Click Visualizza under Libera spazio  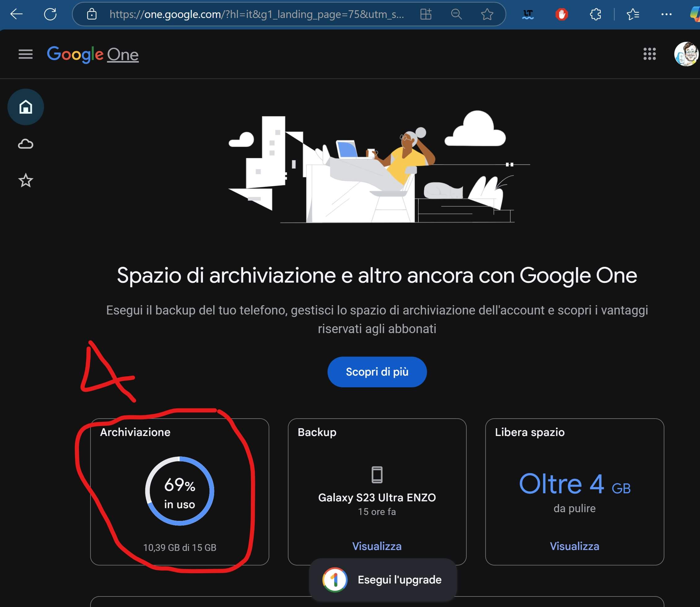tap(575, 546)
